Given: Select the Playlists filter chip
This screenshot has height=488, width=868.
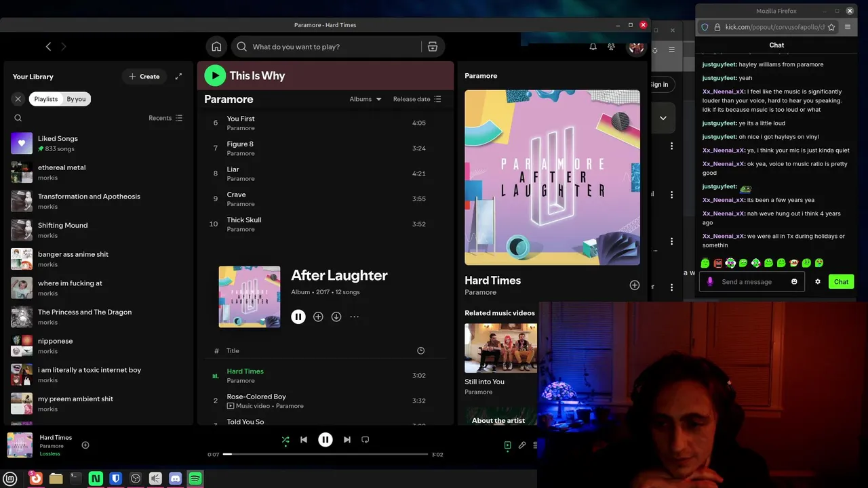Looking at the screenshot, I should tap(46, 99).
